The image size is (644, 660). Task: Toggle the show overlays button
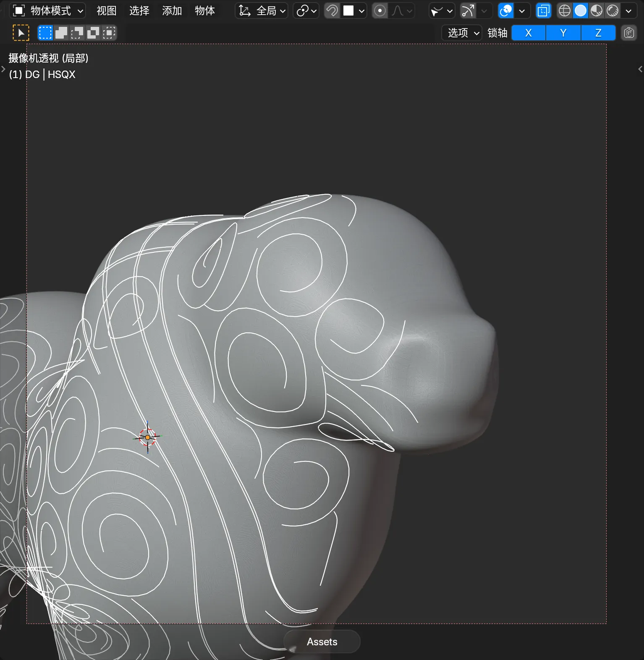pos(506,10)
